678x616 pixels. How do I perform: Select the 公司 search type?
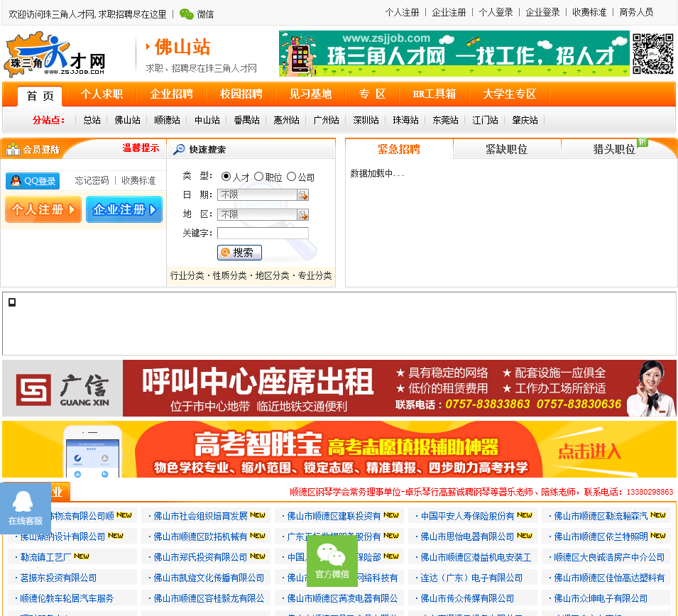292,177
